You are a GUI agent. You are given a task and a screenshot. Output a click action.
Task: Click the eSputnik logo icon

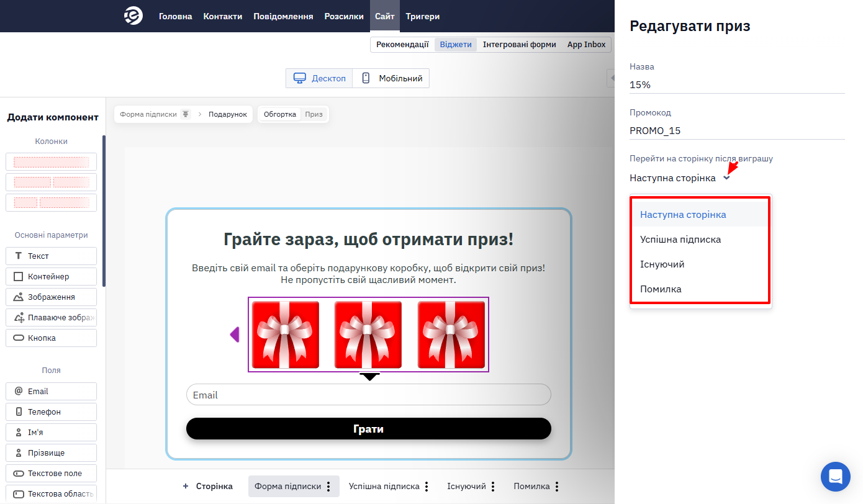point(133,16)
